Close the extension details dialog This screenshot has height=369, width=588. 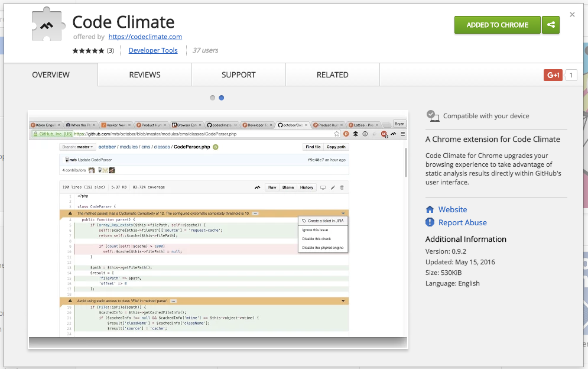point(572,15)
